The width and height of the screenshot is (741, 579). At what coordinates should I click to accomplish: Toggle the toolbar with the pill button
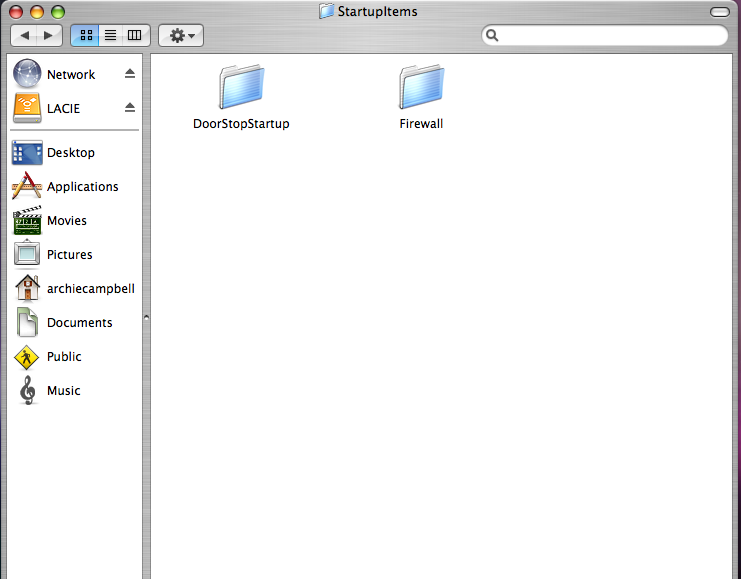[x=720, y=12]
